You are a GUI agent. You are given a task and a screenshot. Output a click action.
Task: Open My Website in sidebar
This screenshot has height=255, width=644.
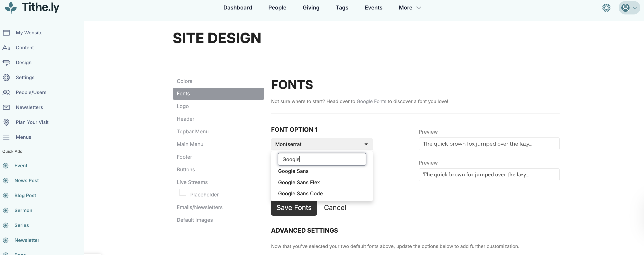pyautogui.click(x=29, y=33)
